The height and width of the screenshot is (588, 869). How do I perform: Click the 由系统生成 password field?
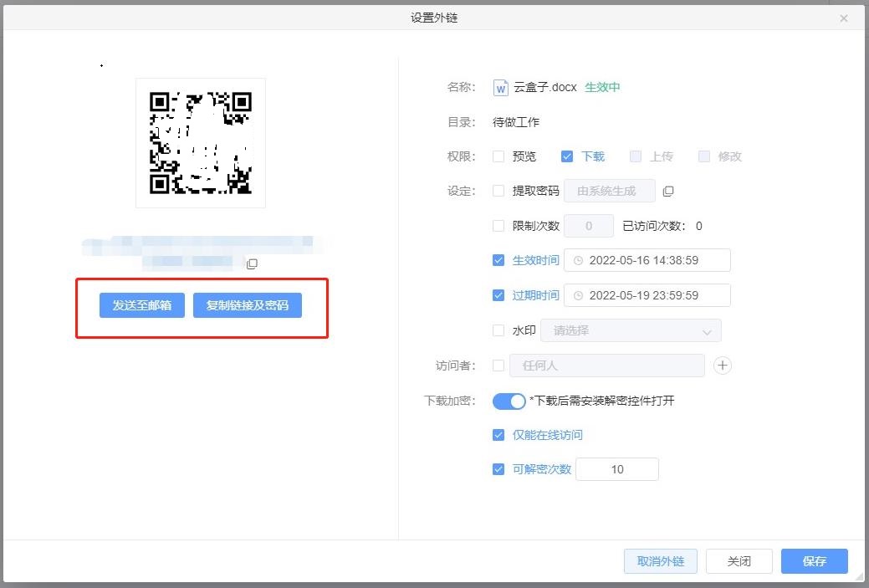tap(610, 192)
